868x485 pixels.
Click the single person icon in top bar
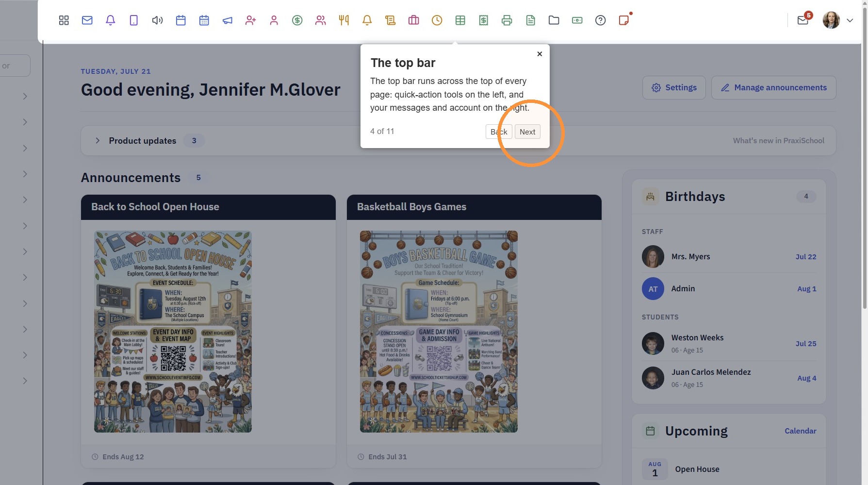(x=274, y=20)
